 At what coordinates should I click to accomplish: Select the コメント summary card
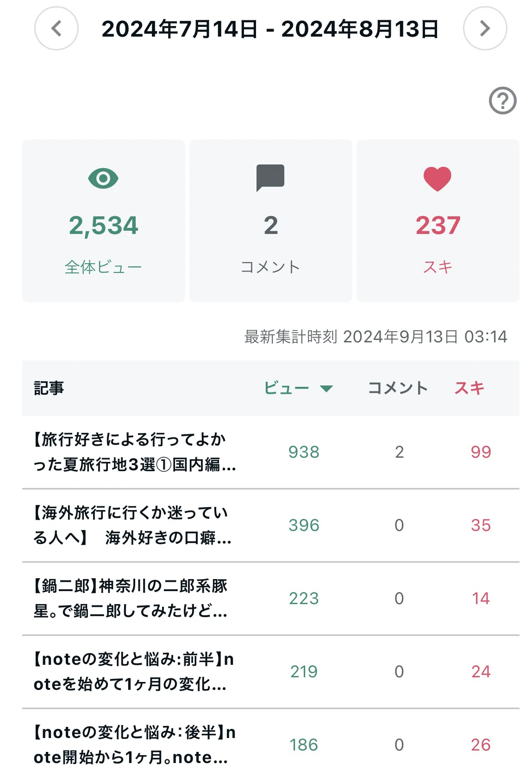click(271, 221)
